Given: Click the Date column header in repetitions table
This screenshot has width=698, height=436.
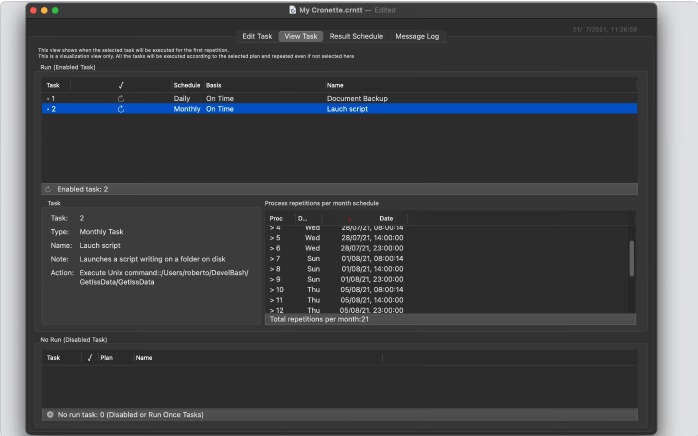Looking at the screenshot, I should click(x=386, y=219).
